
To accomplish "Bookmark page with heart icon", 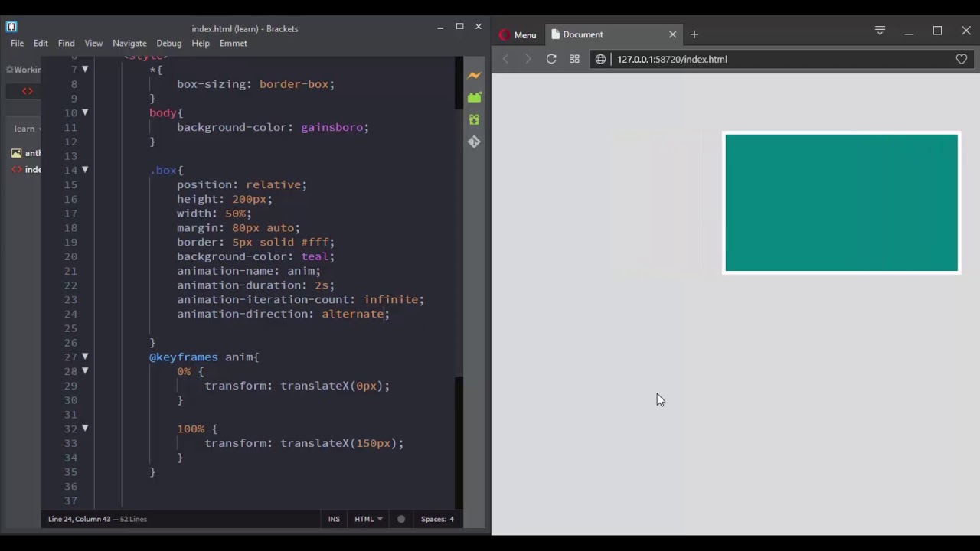I will click(x=962, y=59).
